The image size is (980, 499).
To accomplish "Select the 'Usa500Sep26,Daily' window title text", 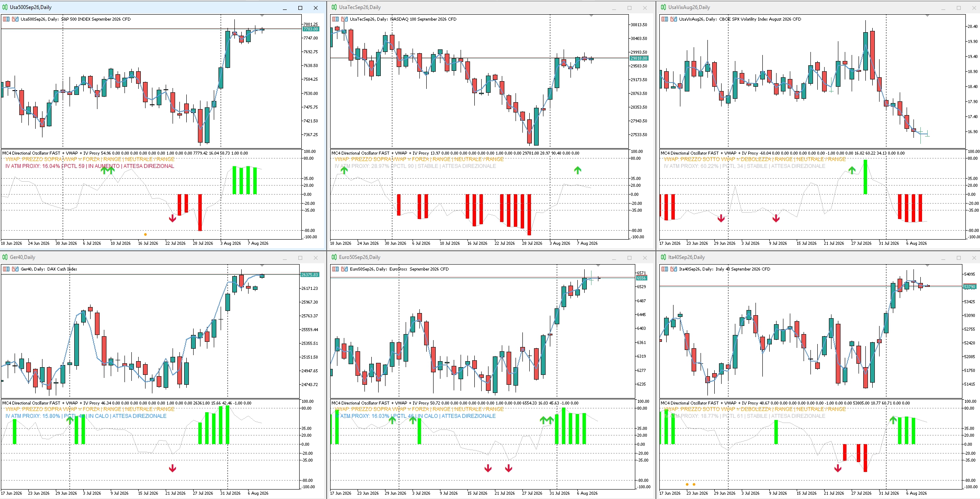I will pos(30,7).
